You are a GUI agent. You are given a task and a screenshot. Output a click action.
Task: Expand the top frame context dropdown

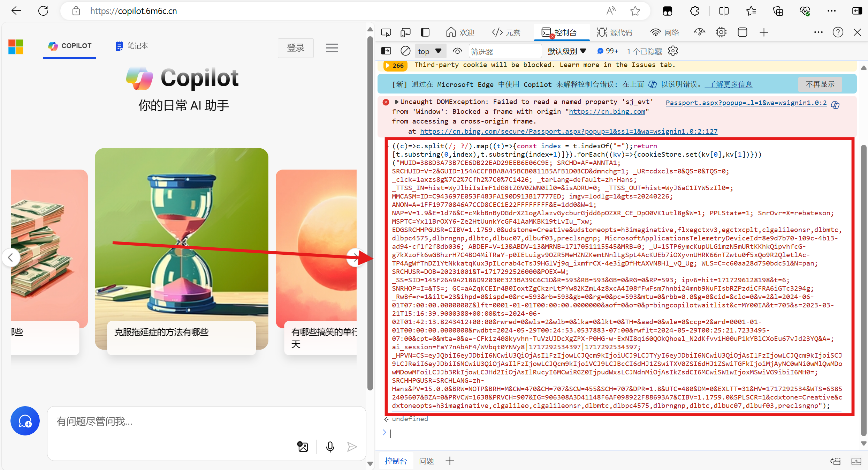coord(430,52)
